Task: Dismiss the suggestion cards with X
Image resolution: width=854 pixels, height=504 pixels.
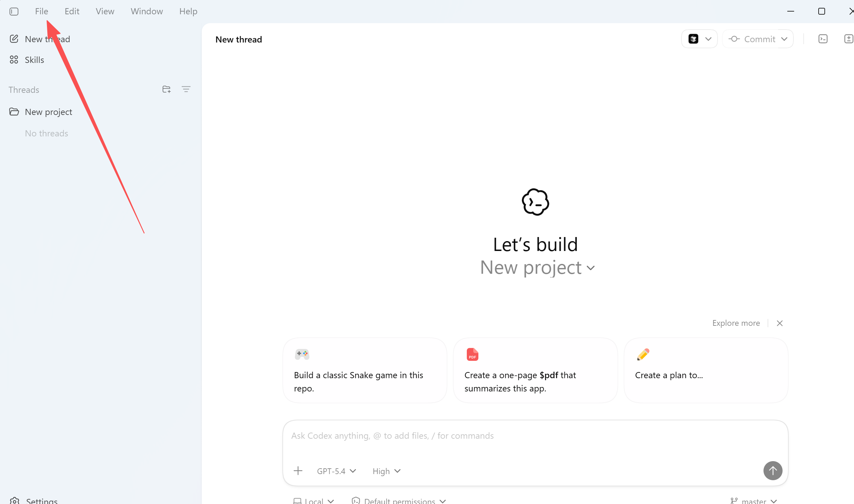Action: (x=780, y=323)
